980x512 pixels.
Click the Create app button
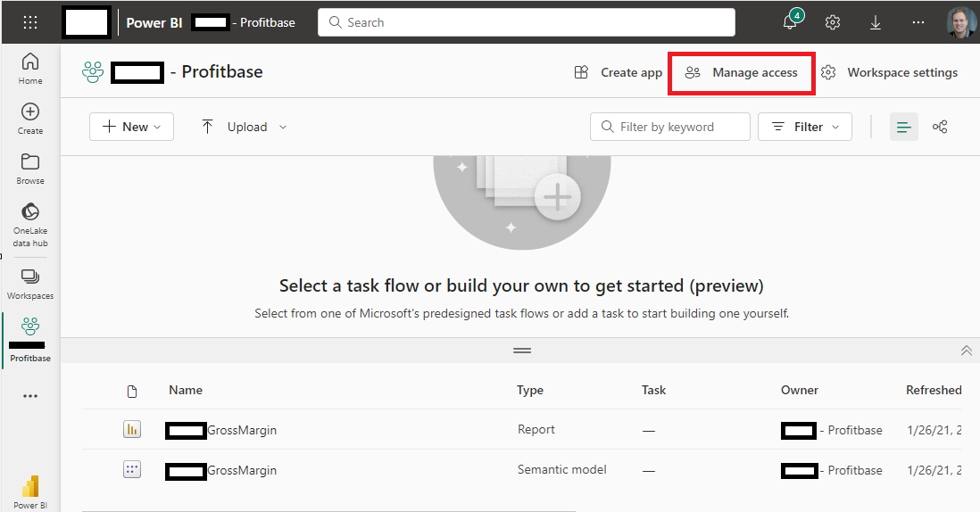coord(619,72)
